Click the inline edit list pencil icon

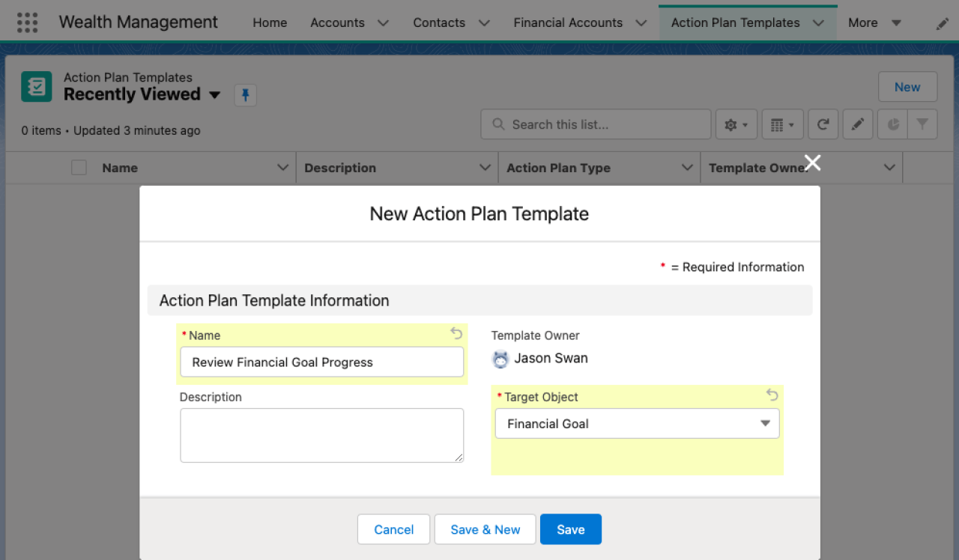[857, 125]
